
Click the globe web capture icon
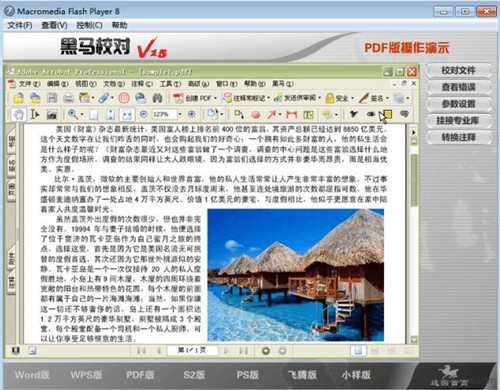coord(140,98)
